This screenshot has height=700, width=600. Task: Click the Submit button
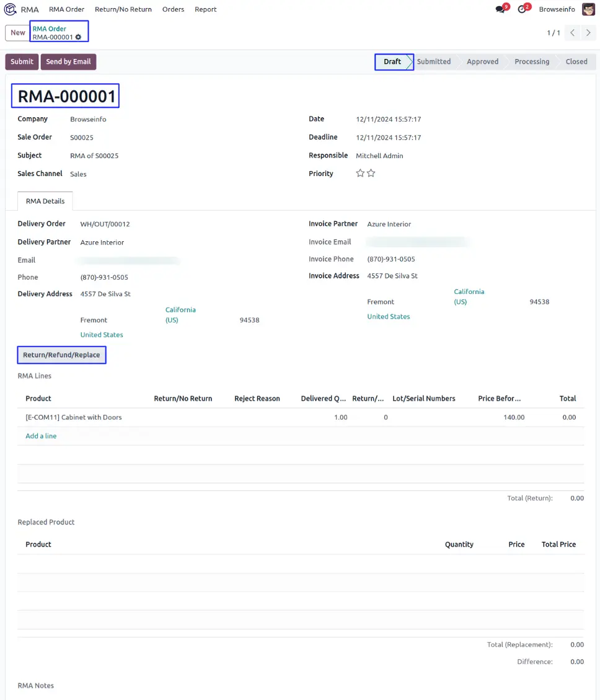(22, 62)
